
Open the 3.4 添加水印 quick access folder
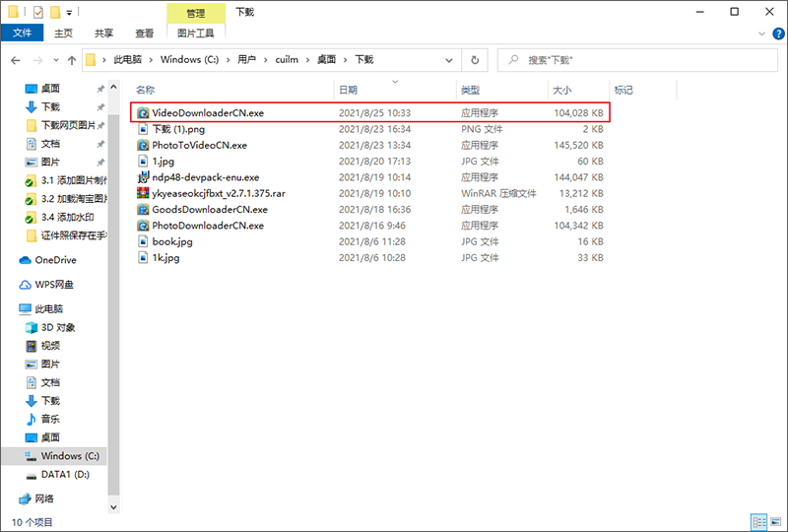[59, 217]
